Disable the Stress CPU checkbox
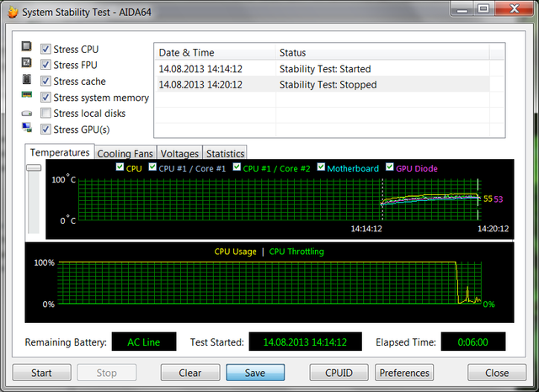The height and width of the screenshot is (392, 539). pos(45,49)
